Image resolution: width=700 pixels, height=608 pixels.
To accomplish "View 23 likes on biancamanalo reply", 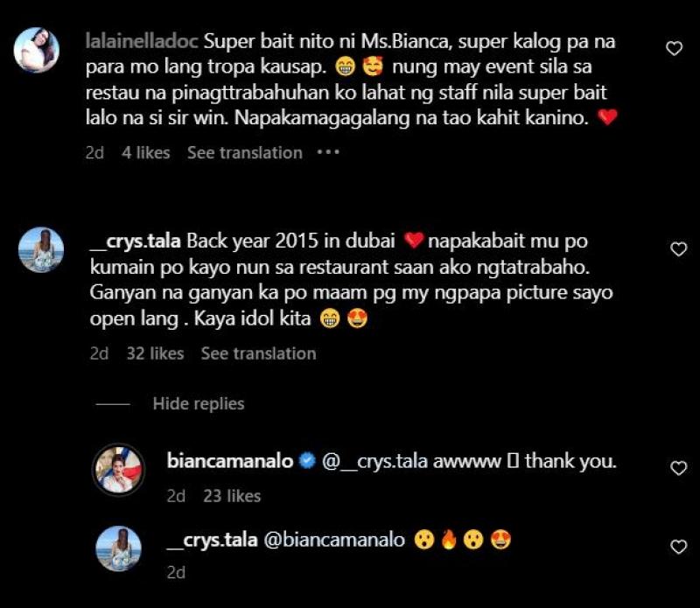I will coord(232,496).
